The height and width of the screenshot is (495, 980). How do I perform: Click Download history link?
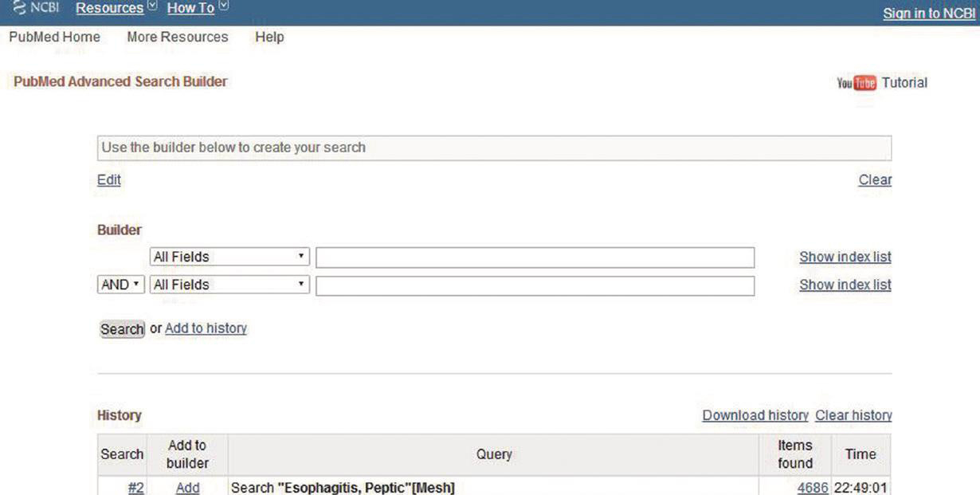(755, 415)
